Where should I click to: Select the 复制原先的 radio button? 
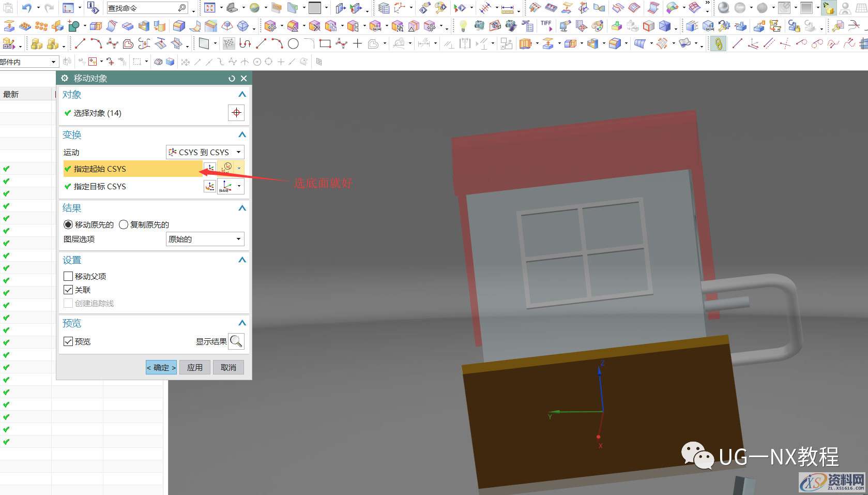click(x=124, y=224)
